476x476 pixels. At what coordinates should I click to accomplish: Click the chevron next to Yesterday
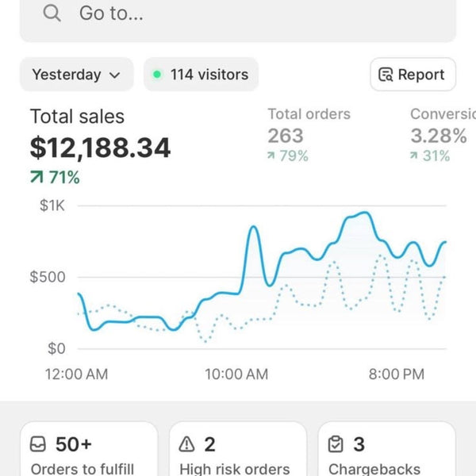point(114,75)
